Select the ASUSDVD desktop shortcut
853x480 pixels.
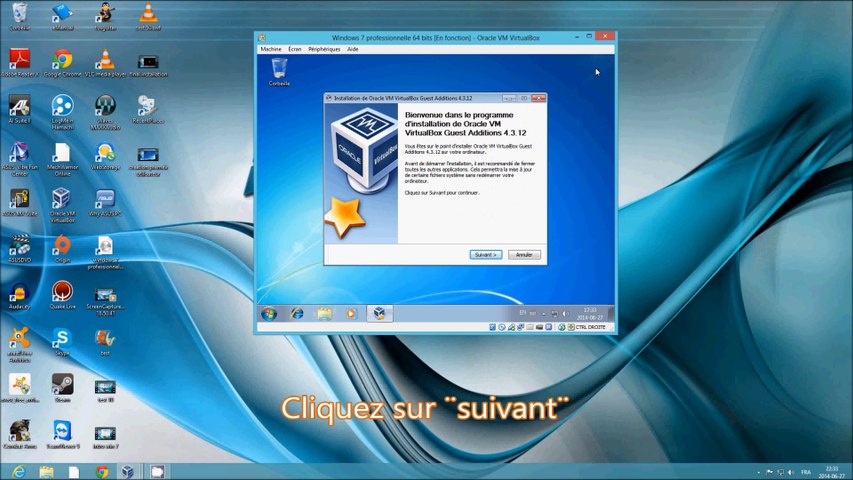coord(20,249)
